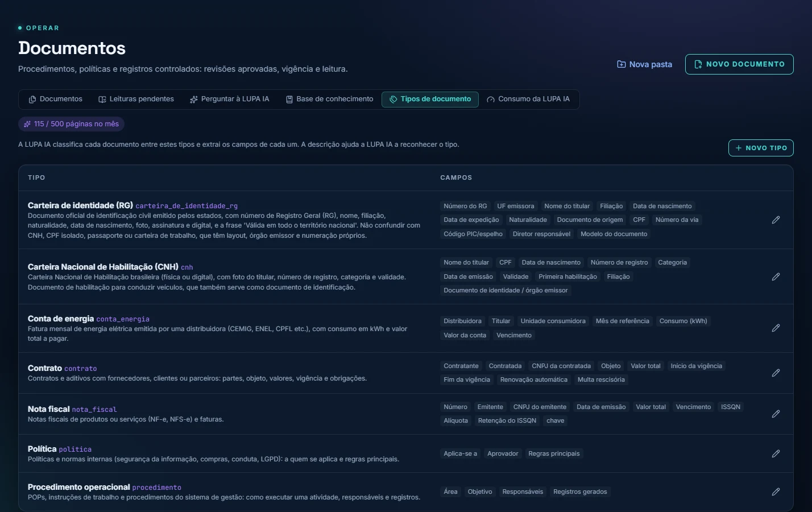Click the pencil icon for Política
The width and height of the screenshot is (812, 512).
(776, 453)
